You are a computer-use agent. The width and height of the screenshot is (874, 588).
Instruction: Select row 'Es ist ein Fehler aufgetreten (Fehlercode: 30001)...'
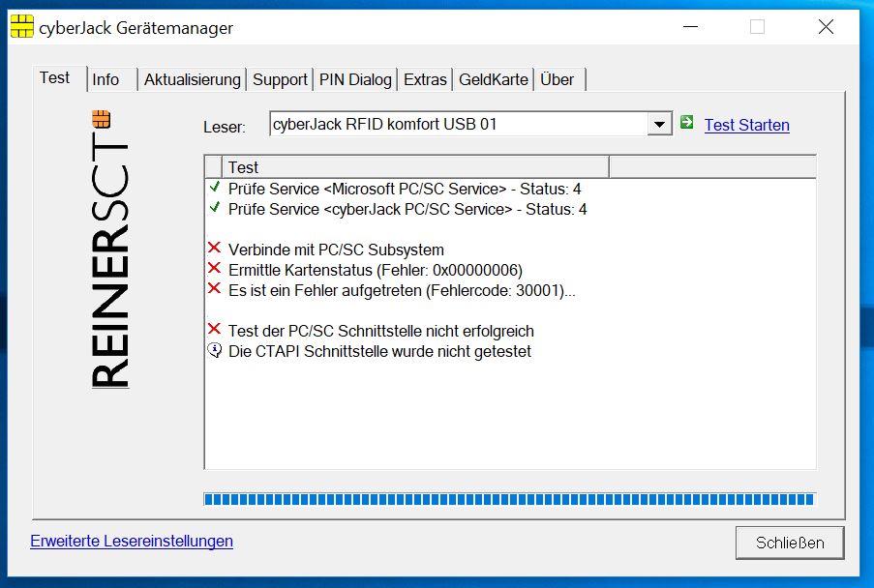click(402, 291)
